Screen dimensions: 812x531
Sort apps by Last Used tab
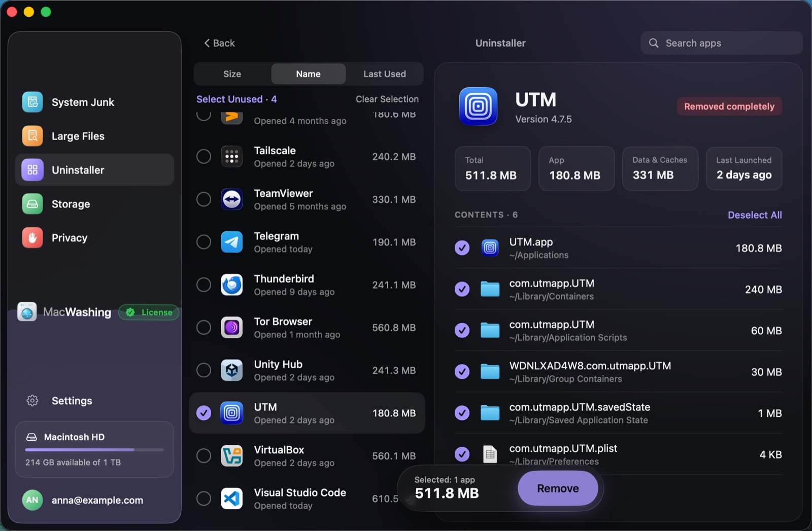[384, 74]
